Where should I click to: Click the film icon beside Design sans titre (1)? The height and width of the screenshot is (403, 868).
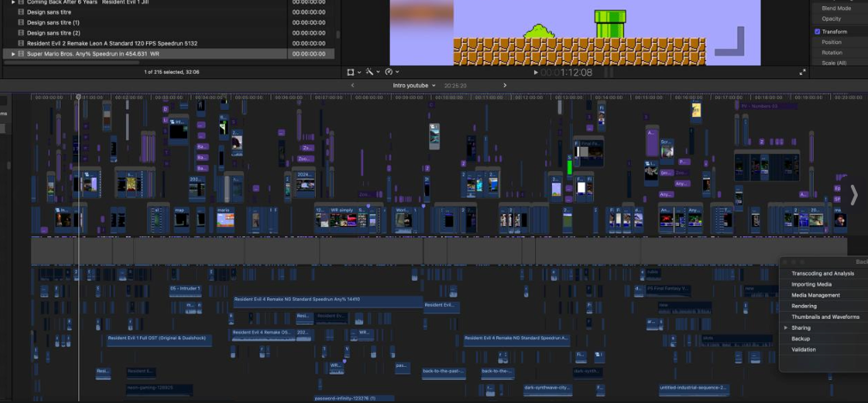pos(21,22)
